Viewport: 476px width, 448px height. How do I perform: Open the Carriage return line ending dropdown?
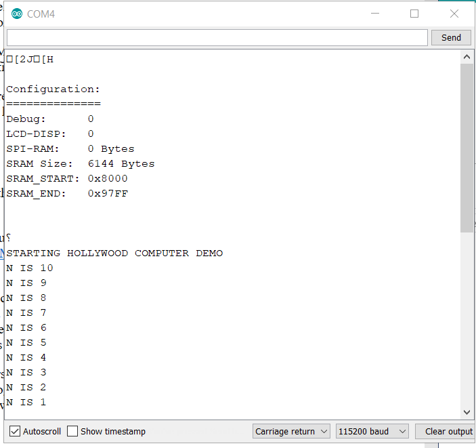click(291, 431)
